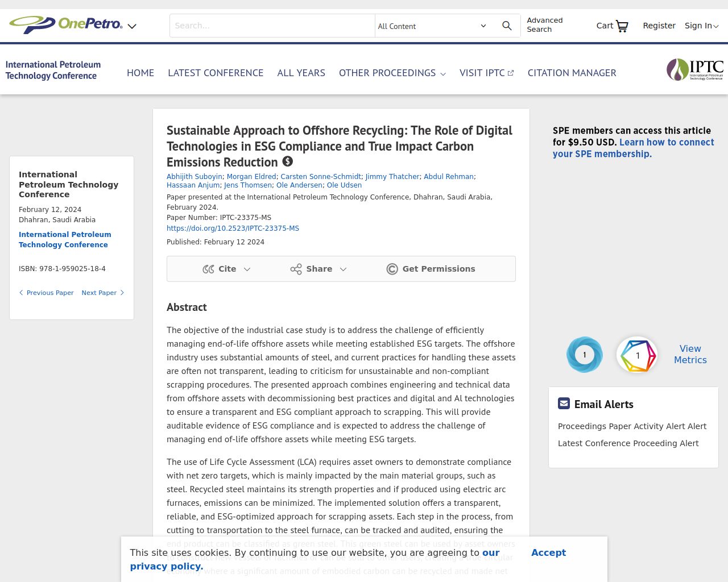Click Paper Number: IPTC-23375-MS text

click(x=219, y=218)
